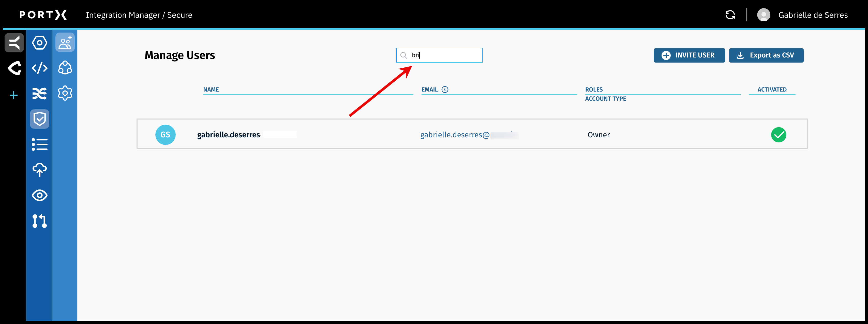The width and height of the screenshot is (868, 324).
Task: Click the plus to add a new item
Action: point(13,95)
